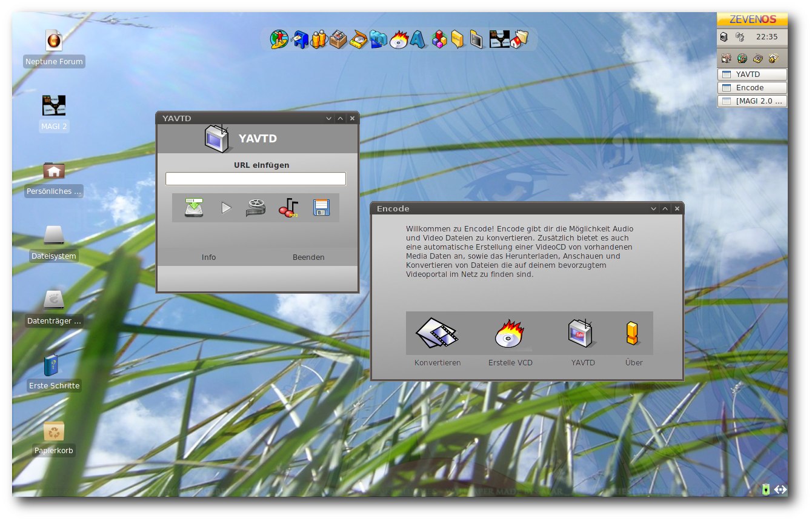Open the brown box icon in dock
This screenshot has height=521, width=812.
338,39
